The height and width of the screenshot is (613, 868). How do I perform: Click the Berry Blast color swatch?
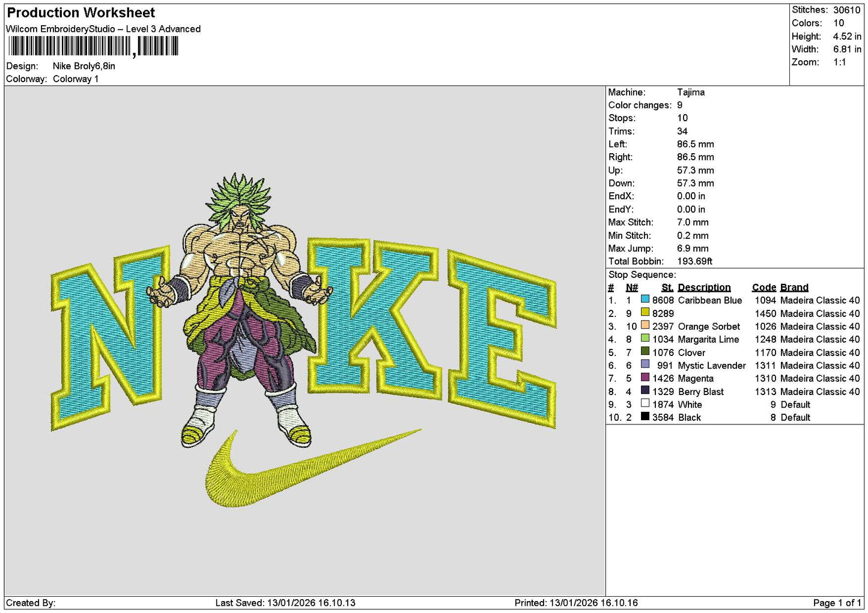tap(645, 391)
